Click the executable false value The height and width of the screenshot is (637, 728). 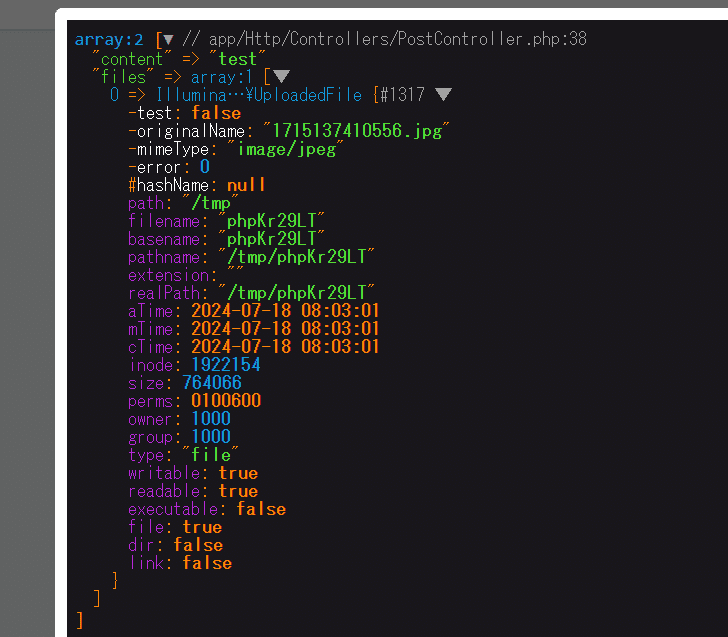(x=261, y=509)
